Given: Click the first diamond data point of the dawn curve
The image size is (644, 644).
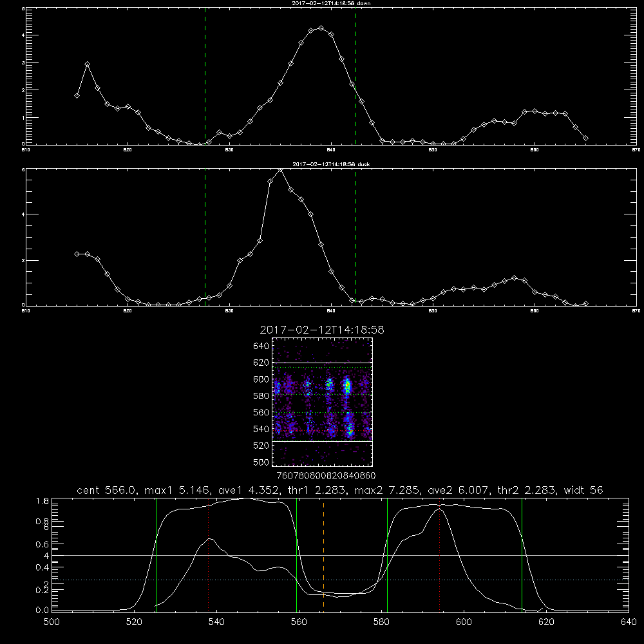Looking at the screenshot, I should pos(77,96).
